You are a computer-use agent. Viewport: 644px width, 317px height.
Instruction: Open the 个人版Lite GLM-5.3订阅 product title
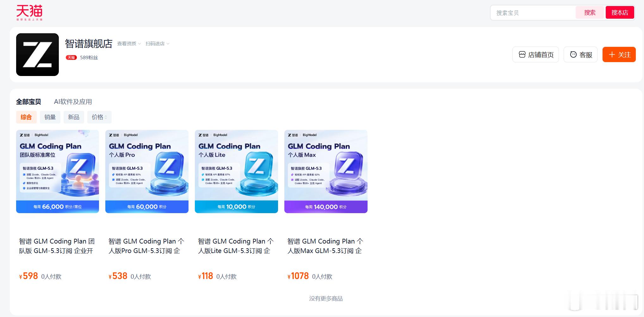(x=236, y=246)
